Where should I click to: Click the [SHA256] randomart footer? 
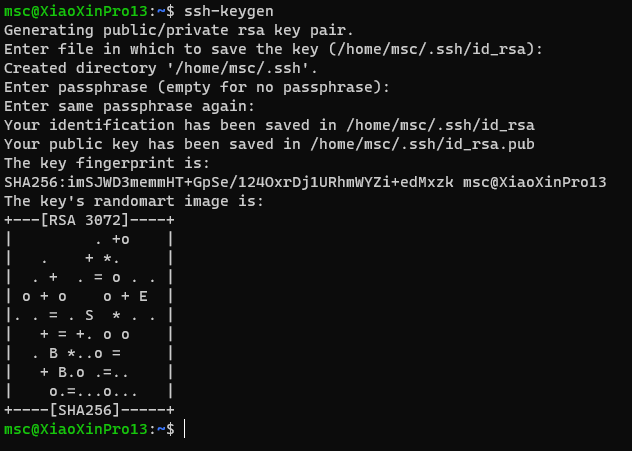pos(85,410)
